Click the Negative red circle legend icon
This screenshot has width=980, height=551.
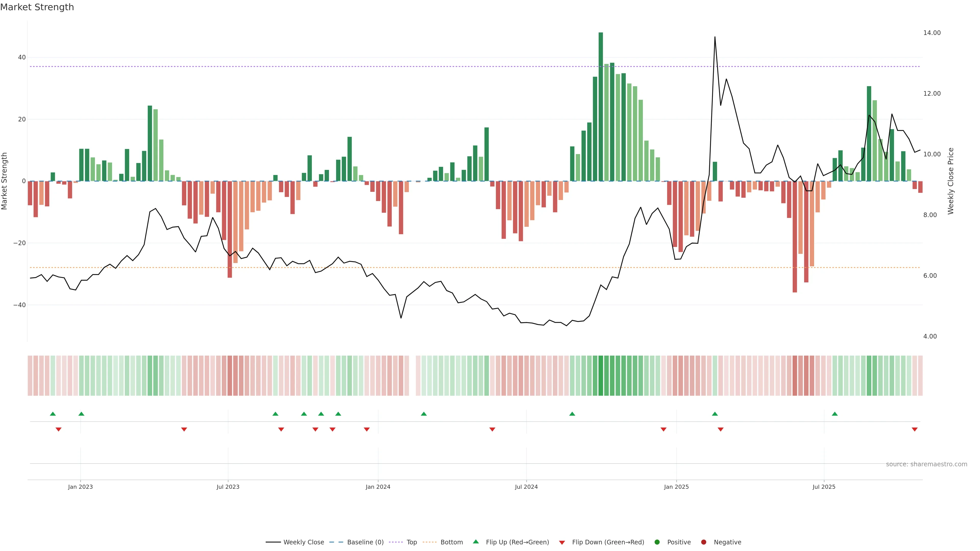pos(703,542)
